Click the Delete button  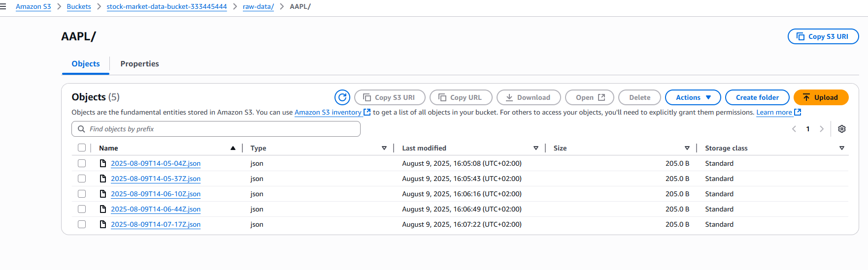tap(639, 97)
